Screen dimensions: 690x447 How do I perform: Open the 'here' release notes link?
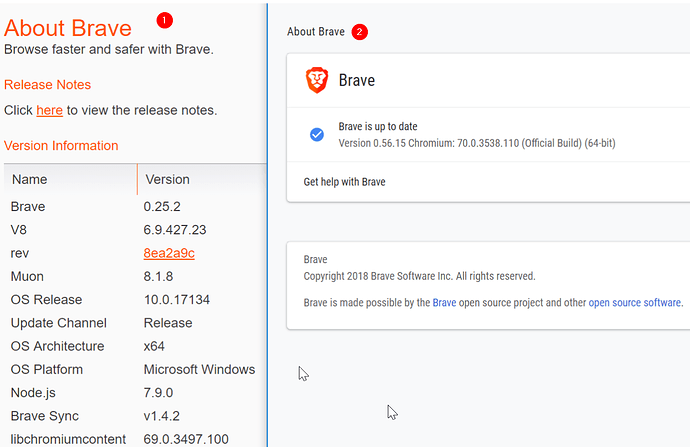click(49, 110)
